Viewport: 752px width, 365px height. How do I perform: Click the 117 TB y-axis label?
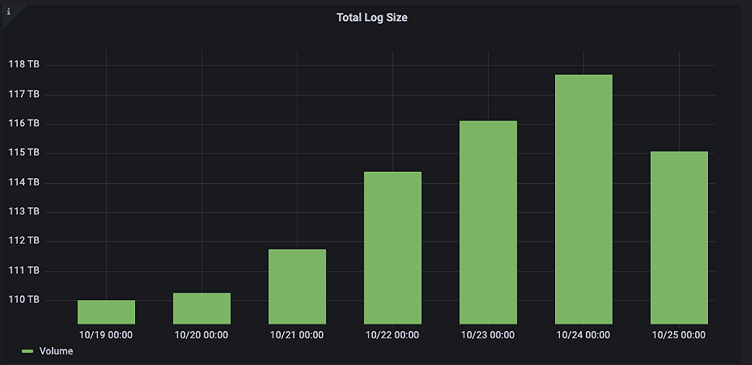[x=24, y=94]
